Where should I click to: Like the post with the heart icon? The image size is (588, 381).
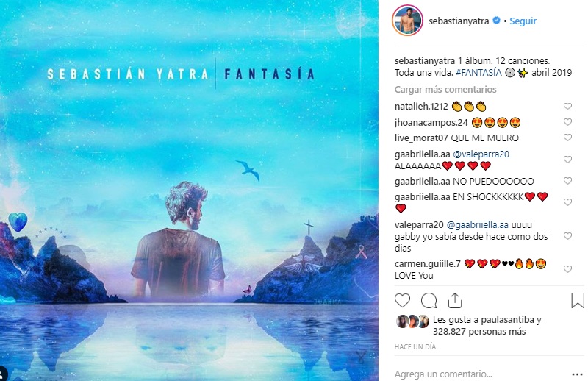point(402,301)
